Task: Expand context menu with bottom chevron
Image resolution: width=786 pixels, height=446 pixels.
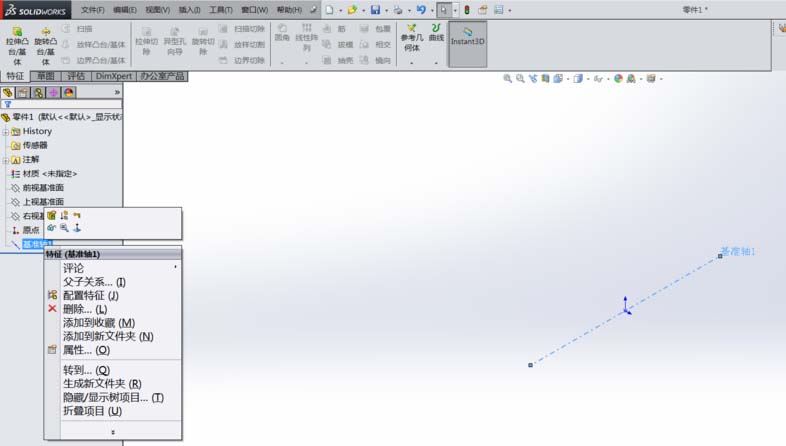Action: pyautogui.click(x=113, y=432)
